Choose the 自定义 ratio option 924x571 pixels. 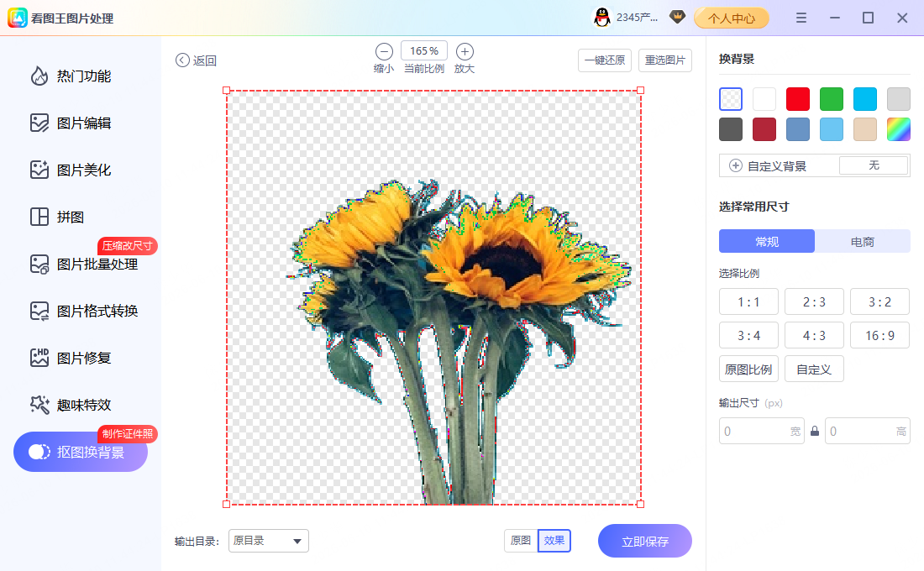click(815, 369)
